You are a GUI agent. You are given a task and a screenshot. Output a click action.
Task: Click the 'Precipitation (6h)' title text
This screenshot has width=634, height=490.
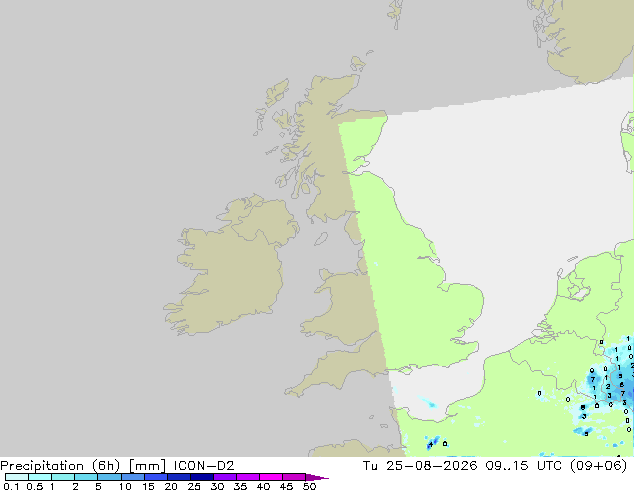(x=60, y=466)
